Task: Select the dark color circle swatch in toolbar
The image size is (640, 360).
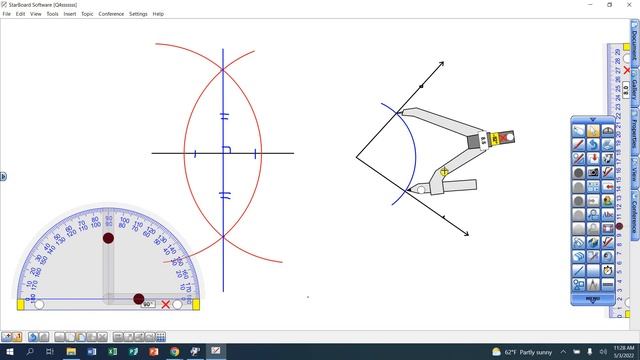Action: (x=578, y=173)
